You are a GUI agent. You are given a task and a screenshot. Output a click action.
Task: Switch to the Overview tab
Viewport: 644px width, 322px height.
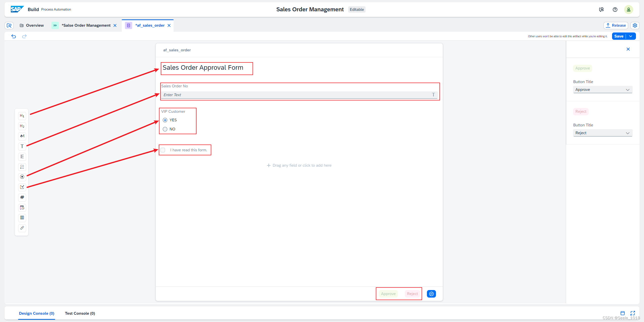click(x=35, y=25)
